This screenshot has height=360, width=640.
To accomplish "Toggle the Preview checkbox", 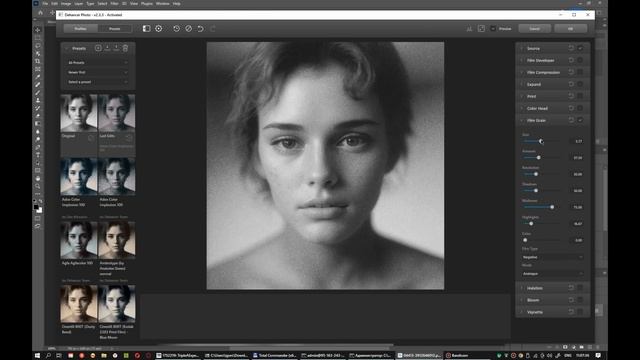I will (x=493, y=29).
